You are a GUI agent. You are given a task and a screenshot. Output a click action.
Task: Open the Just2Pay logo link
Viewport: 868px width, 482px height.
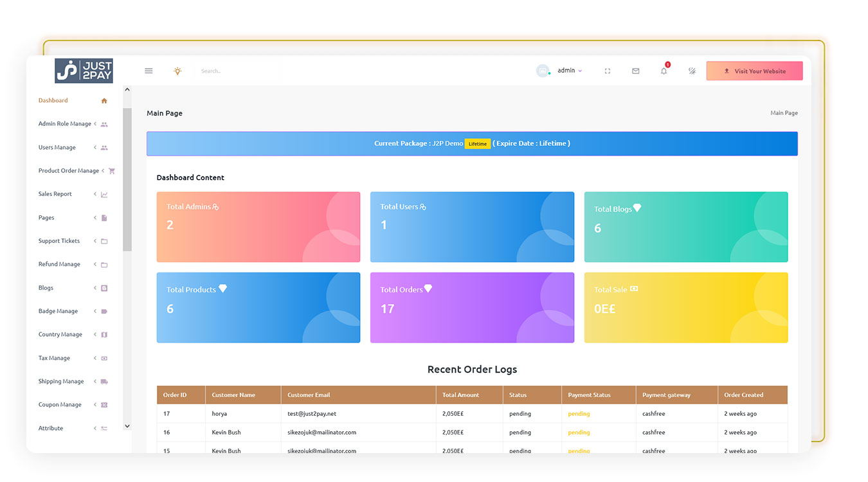[85, 71]
